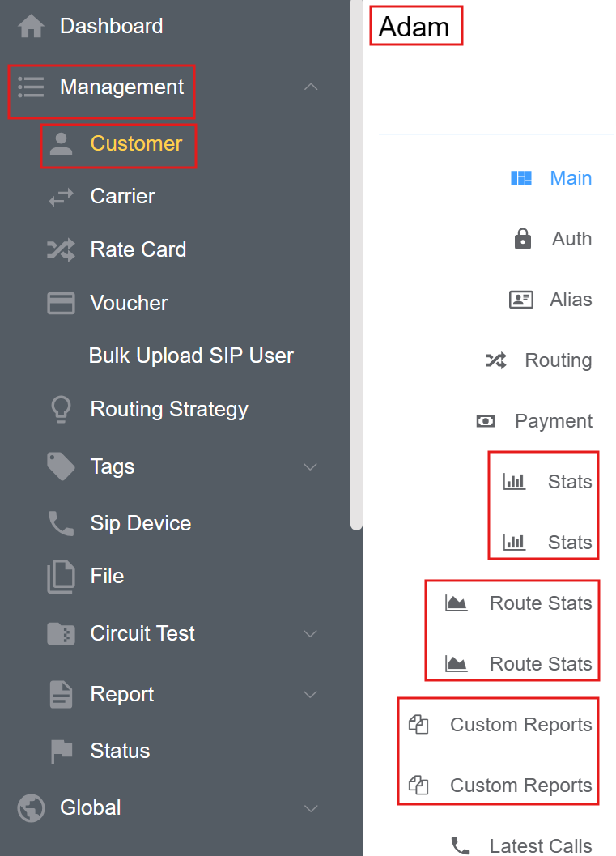Click the sidebar vertical scrollbar

click(356, 267)
